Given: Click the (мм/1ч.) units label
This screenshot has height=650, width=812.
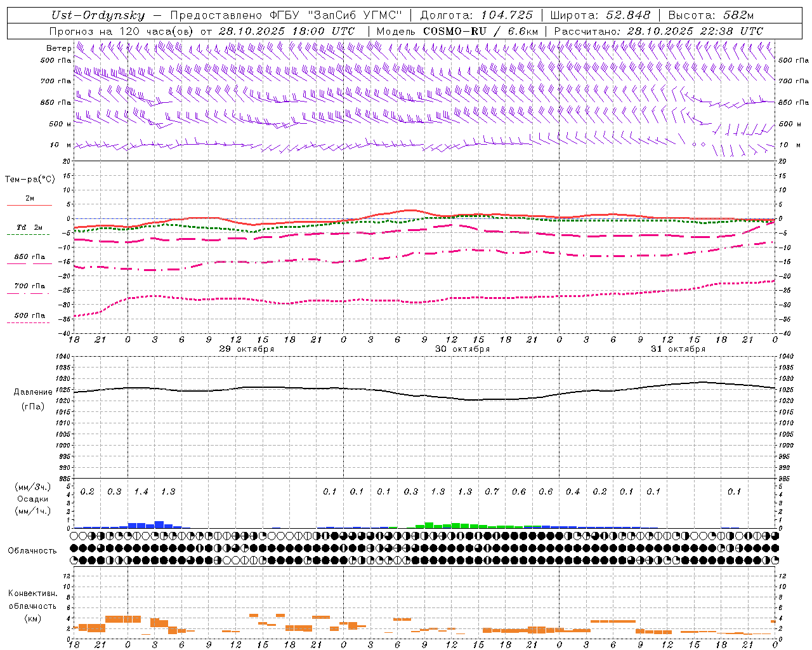Looking at the screenshot, I should (33, 510).
